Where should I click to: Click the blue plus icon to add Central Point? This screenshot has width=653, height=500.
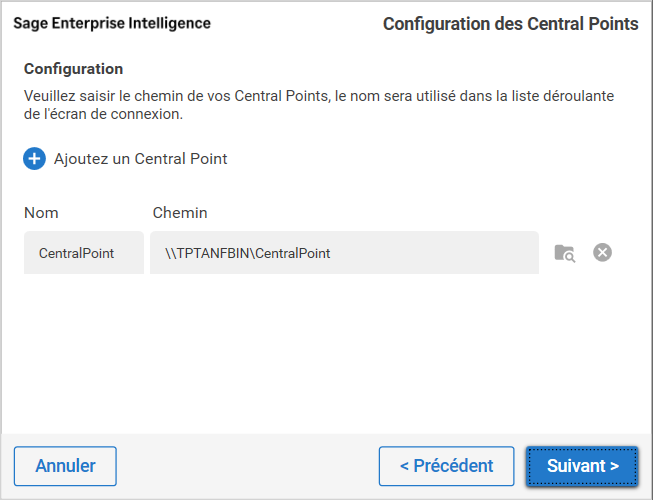[x=35, y=158]
